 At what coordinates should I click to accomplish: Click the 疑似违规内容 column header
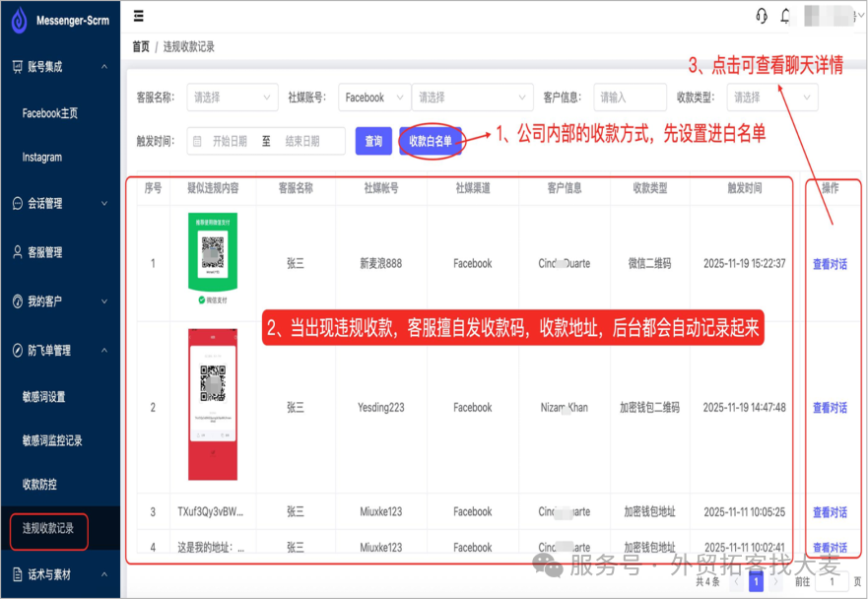click(x=213, y=188)
